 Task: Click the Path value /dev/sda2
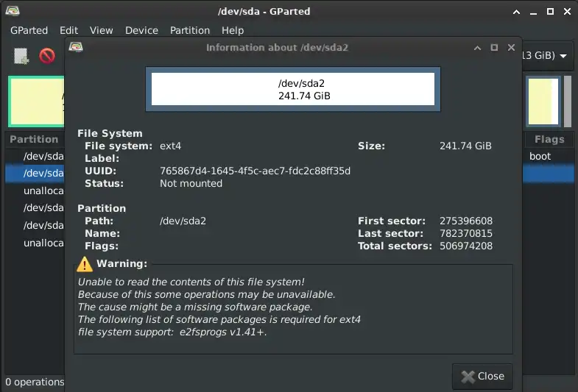(183, 221)
